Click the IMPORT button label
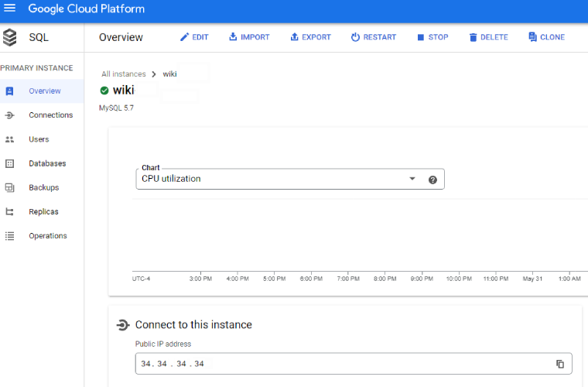The image size is (588, 387). [x=255, y=37]
